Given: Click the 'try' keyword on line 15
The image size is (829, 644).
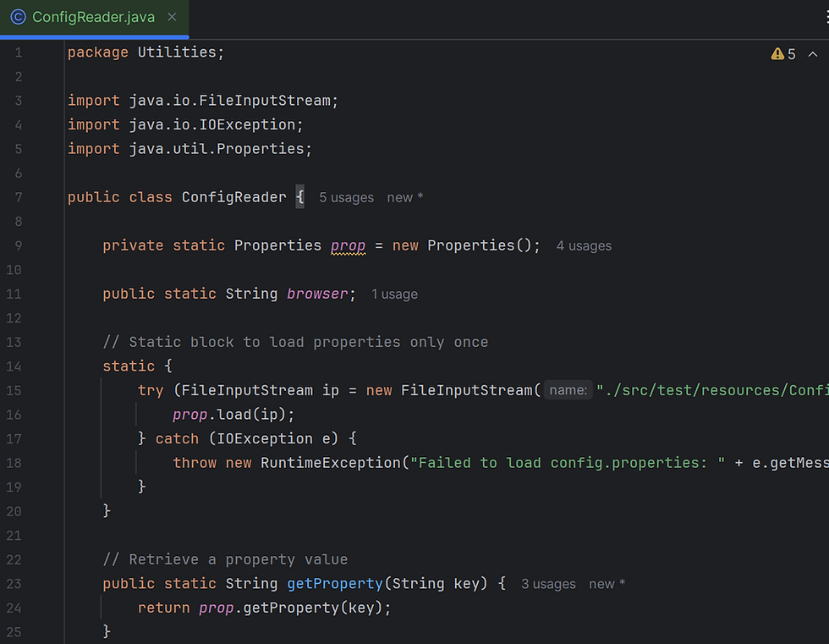Looking at the screenshot, I should pos(151,391).
